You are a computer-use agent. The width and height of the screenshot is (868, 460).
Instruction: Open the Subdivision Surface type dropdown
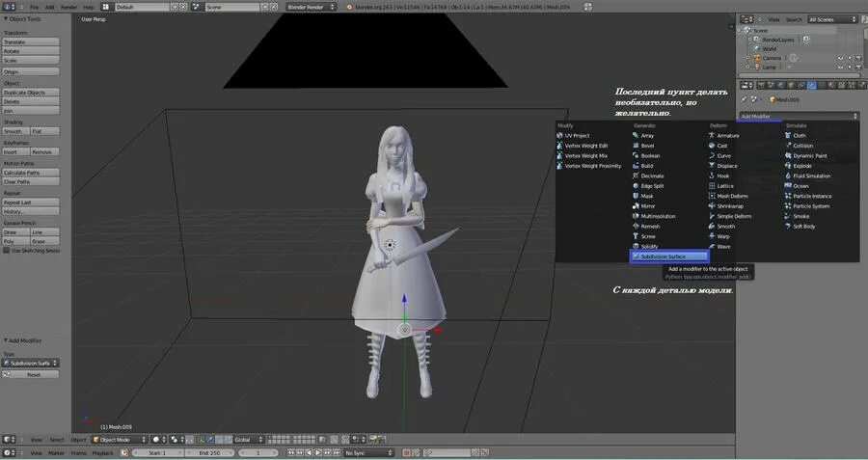pyautogui.click(x=31, y=364)
